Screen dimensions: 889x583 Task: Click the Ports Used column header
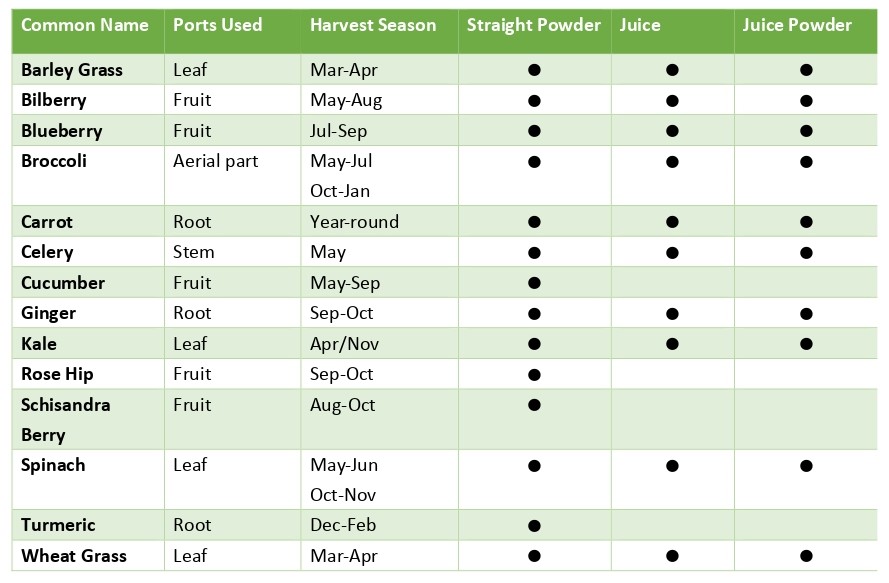(x=218, y=25)
